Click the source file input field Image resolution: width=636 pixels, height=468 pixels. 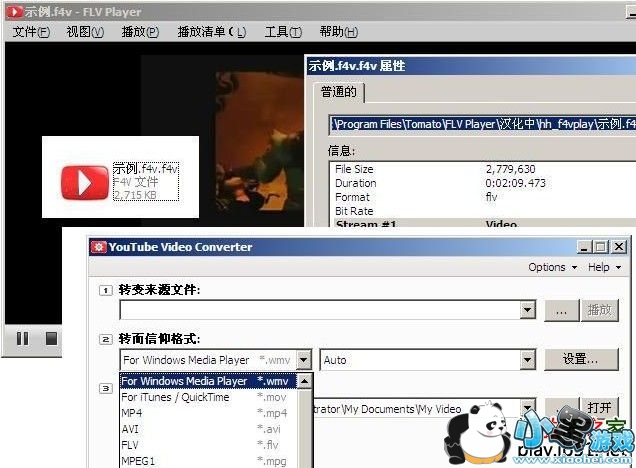(320, 310)
